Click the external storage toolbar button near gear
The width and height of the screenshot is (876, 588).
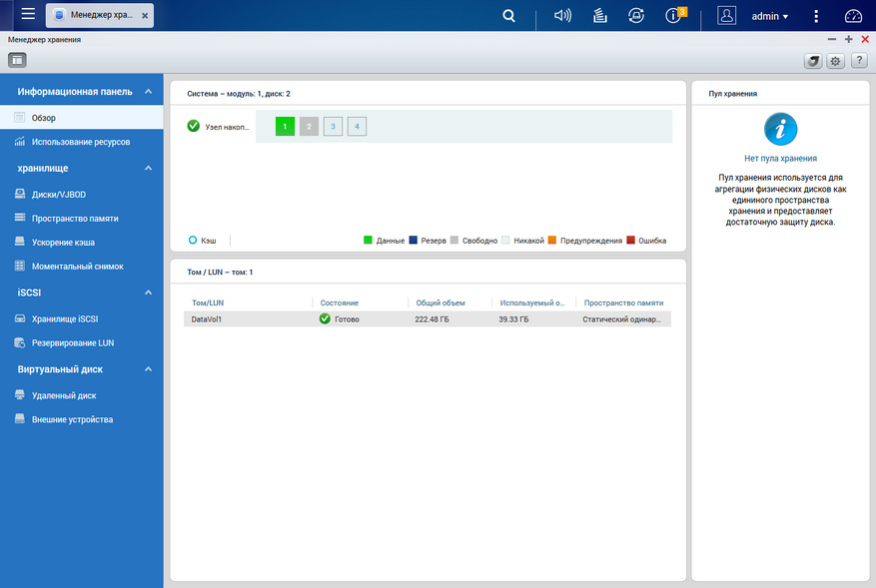[x=813, y=61]
